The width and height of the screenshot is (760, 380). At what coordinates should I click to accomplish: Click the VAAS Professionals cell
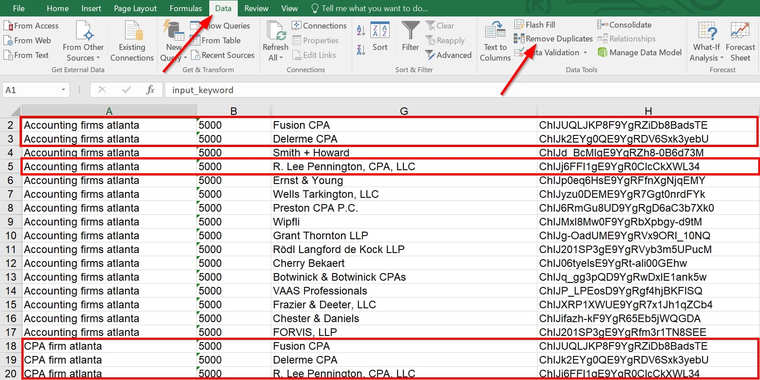point(404,291)
